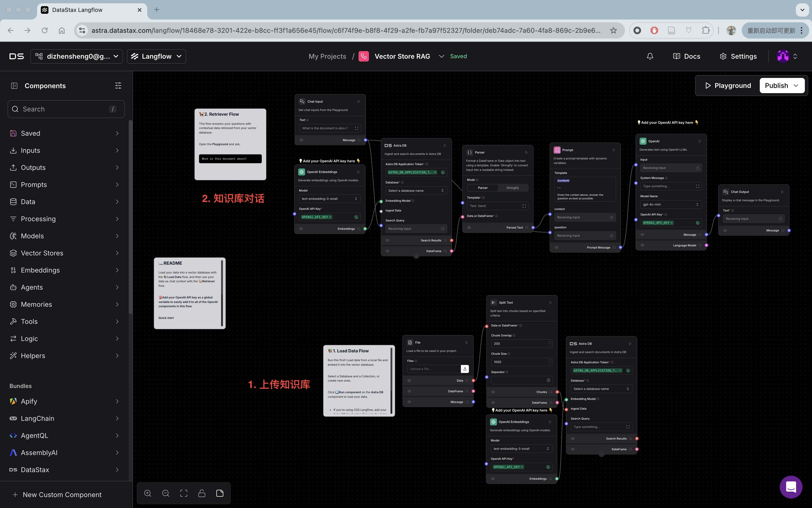Open new browser tab

click(x=156, y=10)
